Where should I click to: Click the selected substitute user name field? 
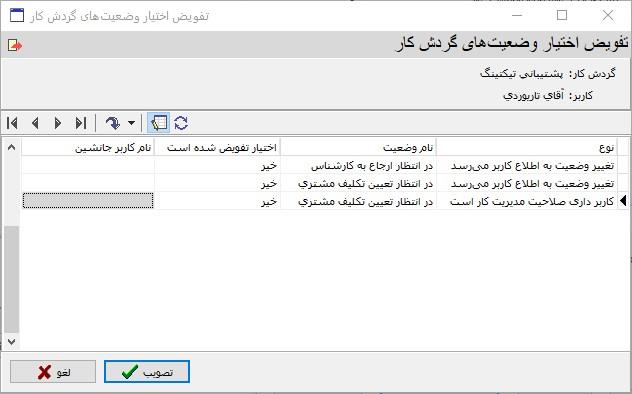(x=88, y=201)
